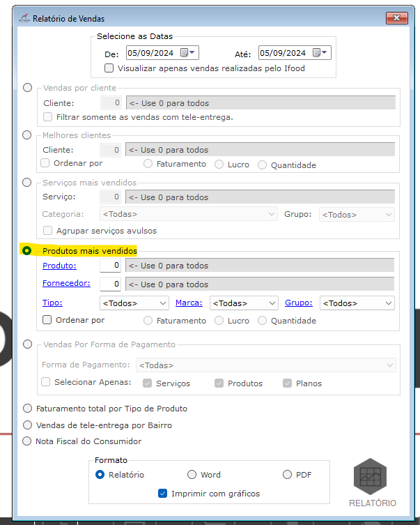Tick Filtrar somente as vendas com tele-entrega
The width and height of the screenshot is (420, 525).
point(48,117)
